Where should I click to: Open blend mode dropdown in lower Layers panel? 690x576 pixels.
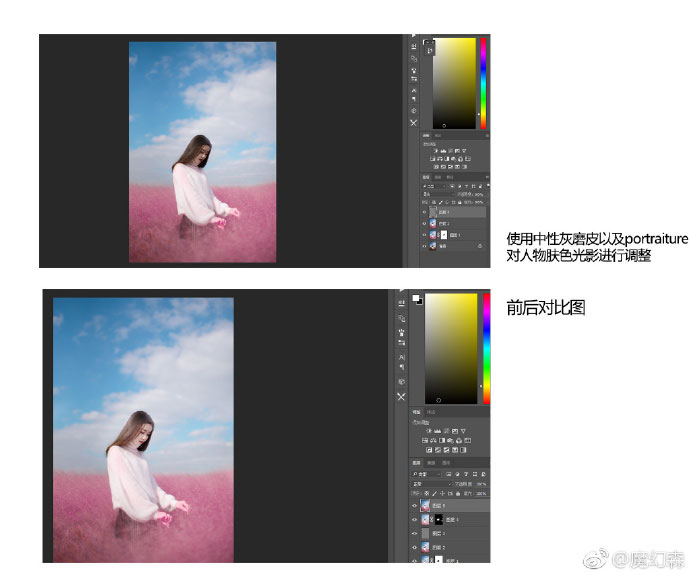(432, 484)
